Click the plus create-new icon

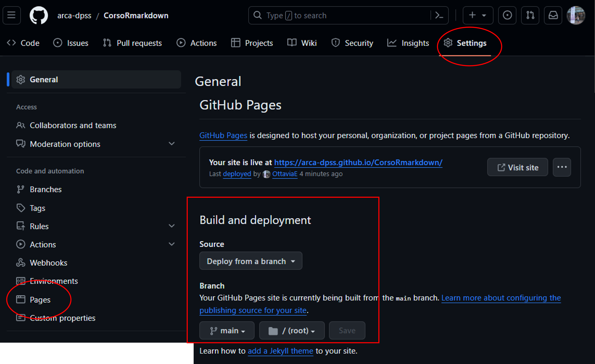point(472,15)
